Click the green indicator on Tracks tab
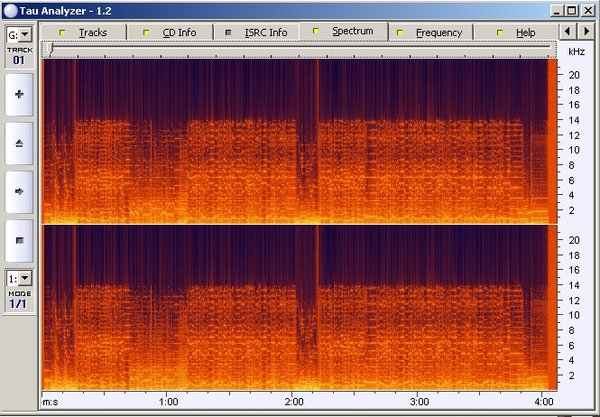The width and height of the screenshot is (600, 417). tap(62, 33)
